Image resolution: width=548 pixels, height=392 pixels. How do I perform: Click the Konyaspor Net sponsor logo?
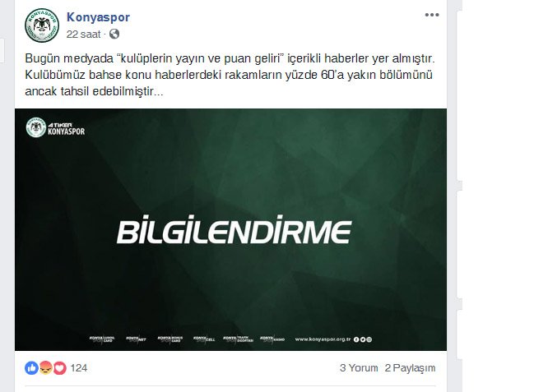click(136, 339)
